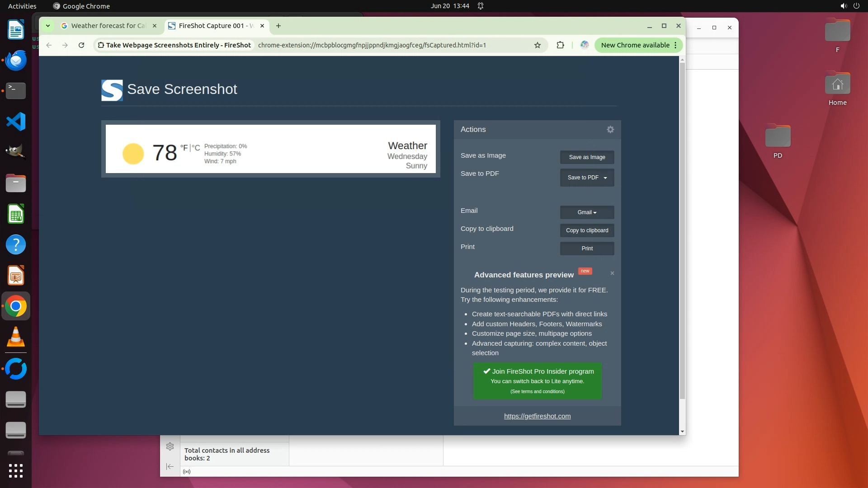This screenshot has width=868, height=488.
Task: Reload the current page
Action: tap(81, 45)
